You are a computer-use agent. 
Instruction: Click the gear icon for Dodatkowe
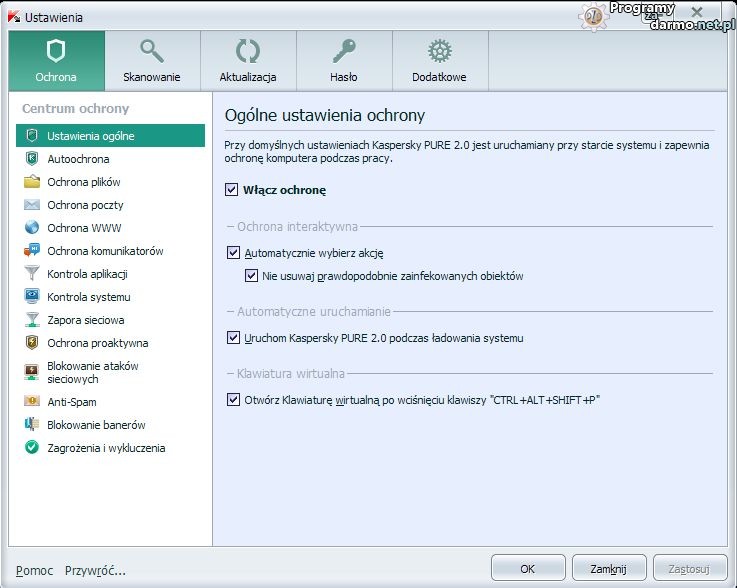coord(439,51)
